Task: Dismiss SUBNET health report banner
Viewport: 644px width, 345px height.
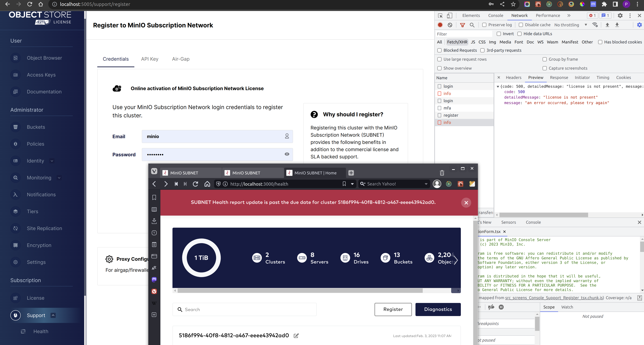Action: point(466,203)
